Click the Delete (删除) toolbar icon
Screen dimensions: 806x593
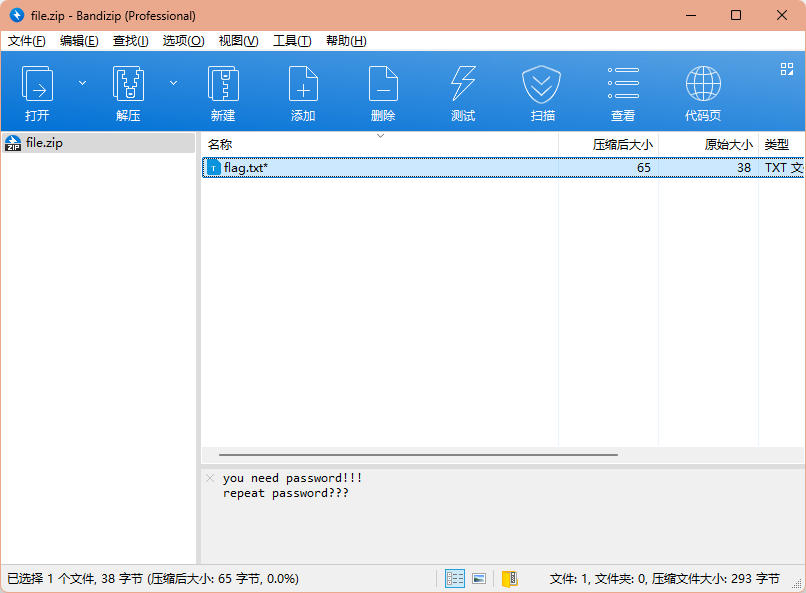coord(383,85)
